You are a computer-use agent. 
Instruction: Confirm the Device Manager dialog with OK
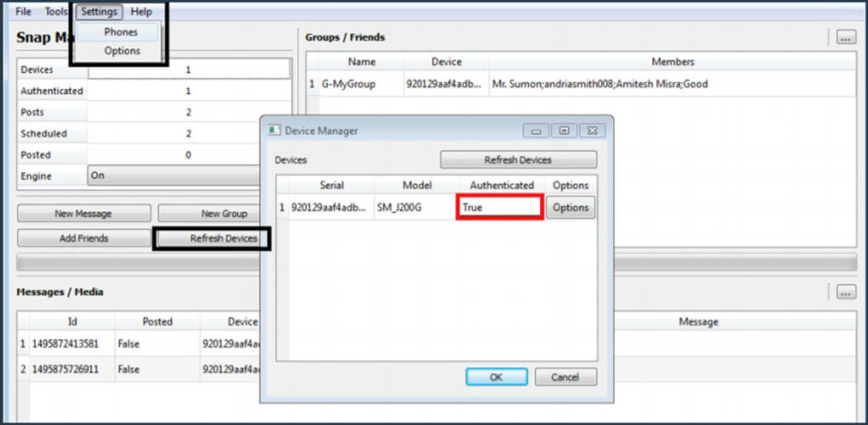click(497, 377)
